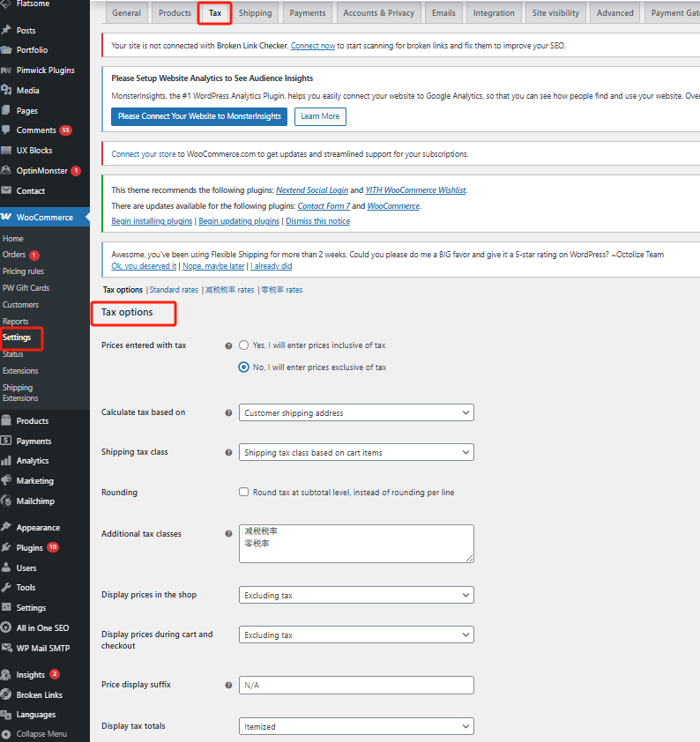700x742 pixels.
Task: Click help icon beside Price display suffix
Action: pos(228,686)
